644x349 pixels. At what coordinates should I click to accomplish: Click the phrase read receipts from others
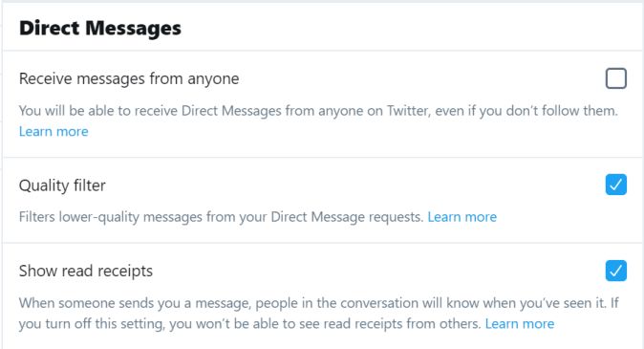click(x=402, y=324)
